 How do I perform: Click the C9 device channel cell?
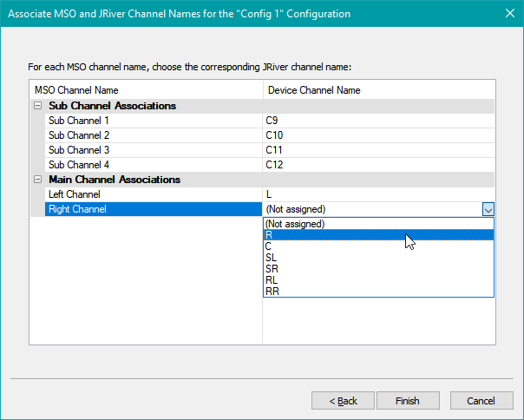(378, 121)
